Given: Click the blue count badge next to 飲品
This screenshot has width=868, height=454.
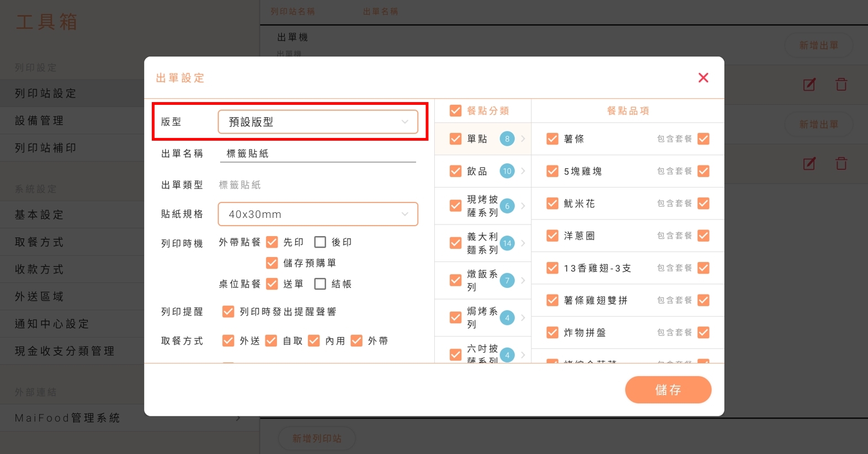Looking at the screenshot, I should pos(507,171).
